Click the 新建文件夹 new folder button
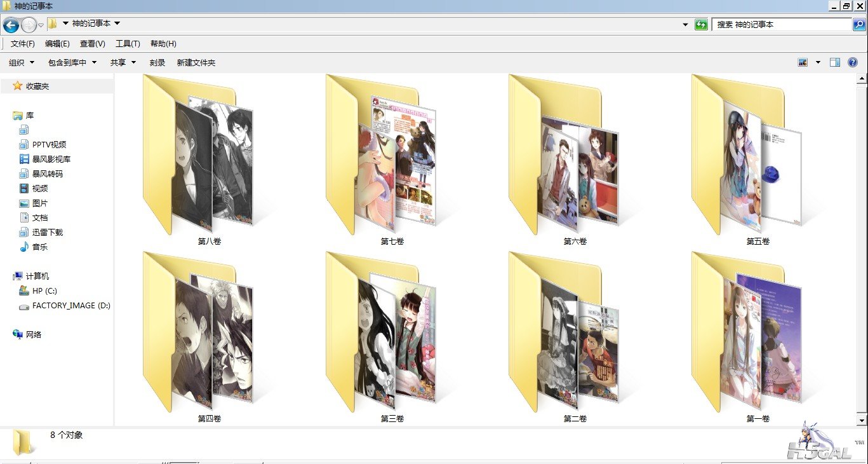This screenshot has height=464, width=868. click(x=196, y=62)
